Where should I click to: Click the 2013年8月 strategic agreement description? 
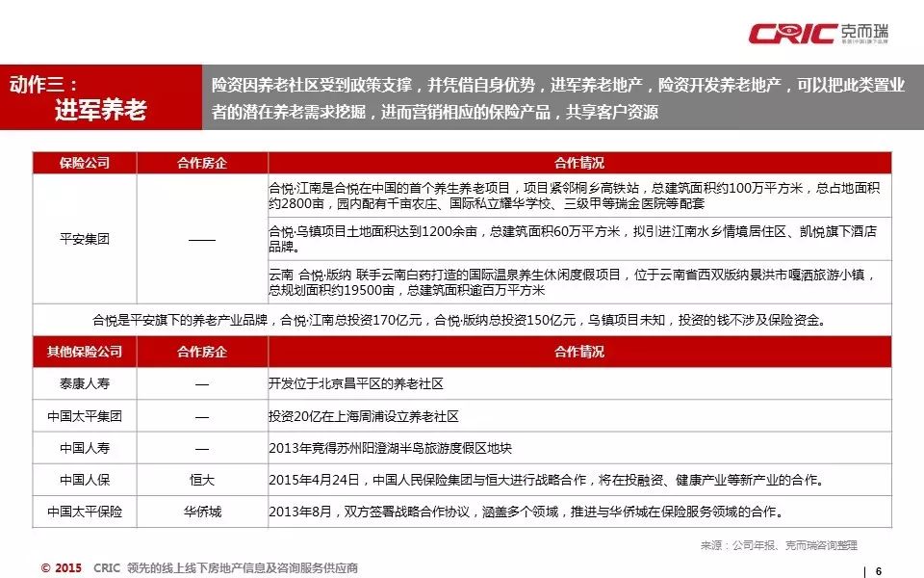point(526,512)
